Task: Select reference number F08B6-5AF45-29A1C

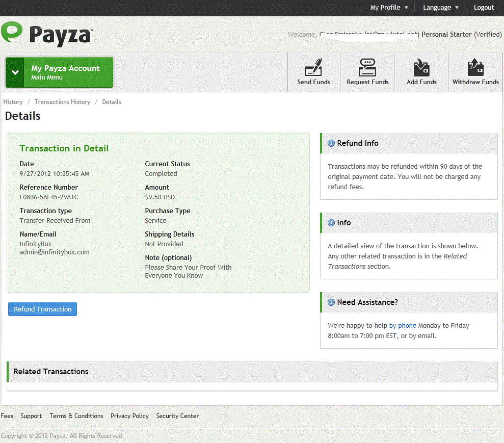Action: coord(49,197)
